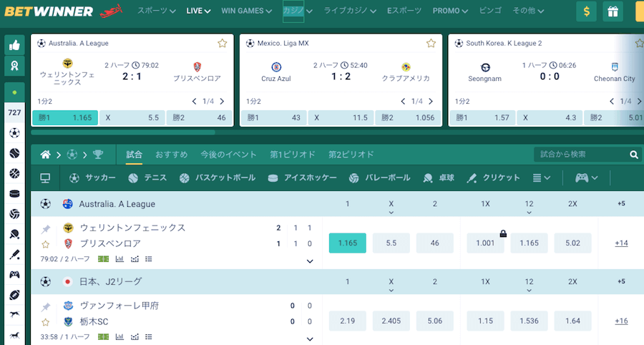Favorite the Australia A League card star
The height and width of the screenshot is (345, 644).
point(223,43)
